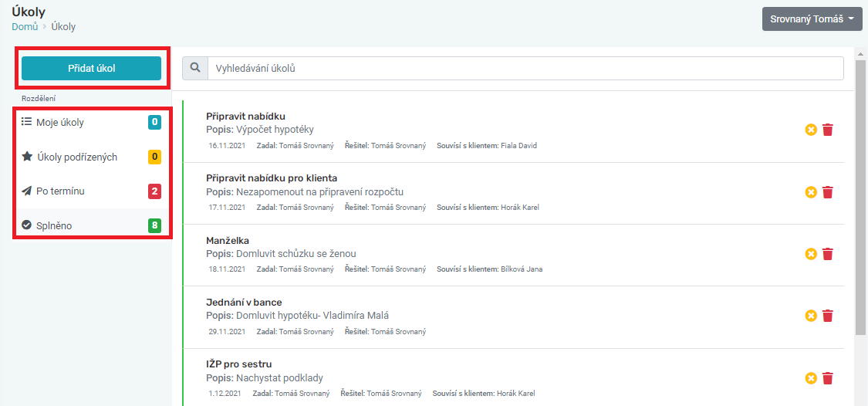
Task: Show the "Po termínu" overdue tasks
Action: click(x=91, y=191)
